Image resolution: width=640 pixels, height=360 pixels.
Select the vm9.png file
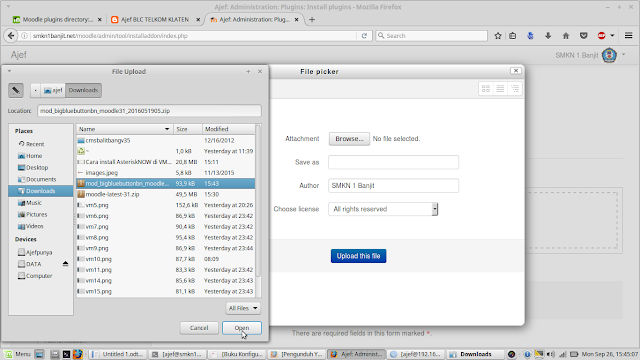[x=166, y=248]
